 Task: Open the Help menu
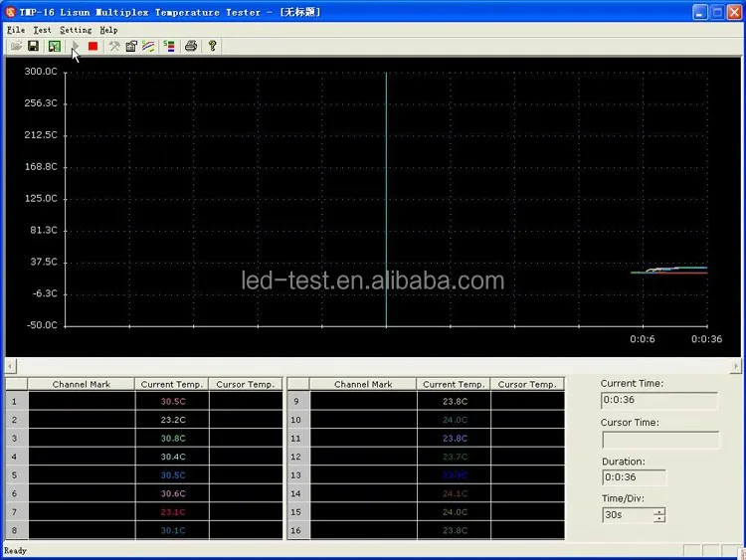pos(108,30)
